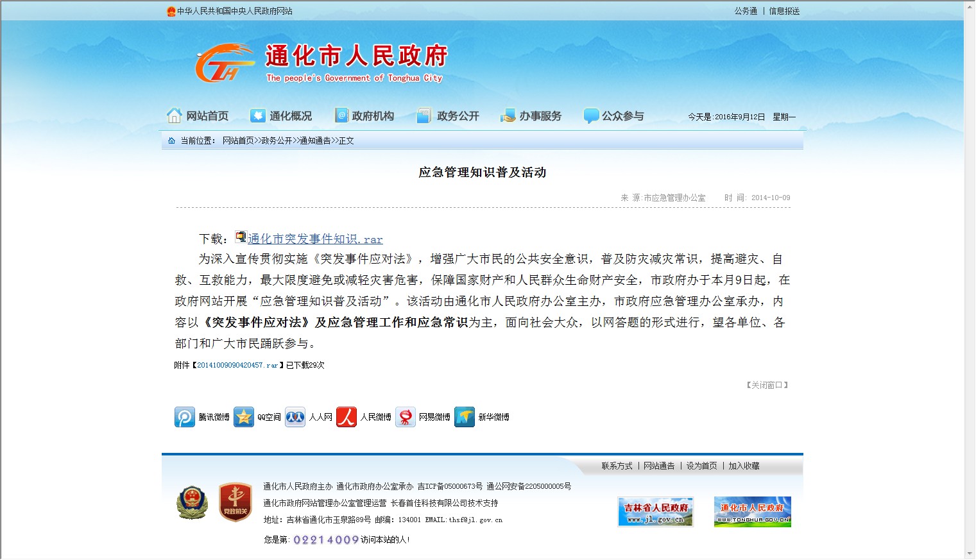
Task: Share via the 人民微博 icon
Action: point(347,417)
